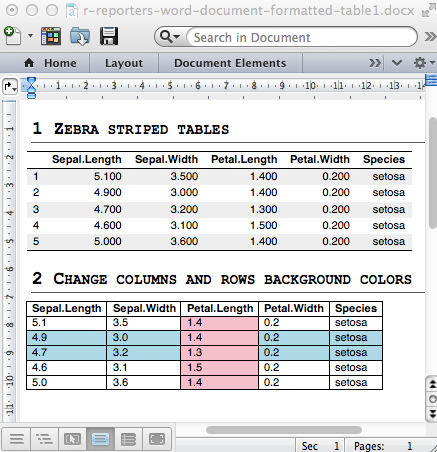Click the Petal.Width header in the colored table
Image resolution: width=437 pixels, height=452 pixels.
coord(294,308)
